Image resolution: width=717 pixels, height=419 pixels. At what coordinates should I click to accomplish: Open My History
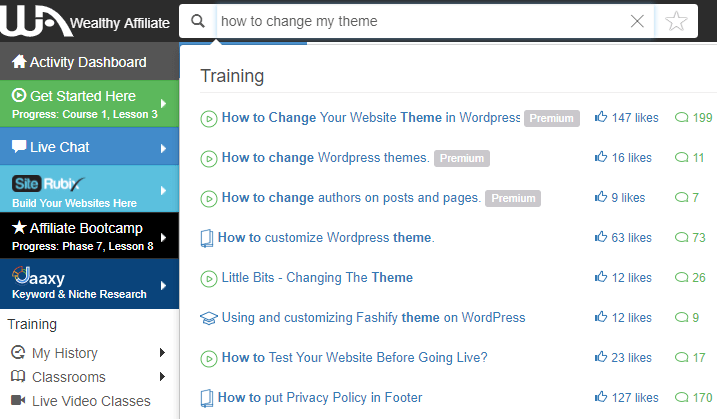point(64,353)
